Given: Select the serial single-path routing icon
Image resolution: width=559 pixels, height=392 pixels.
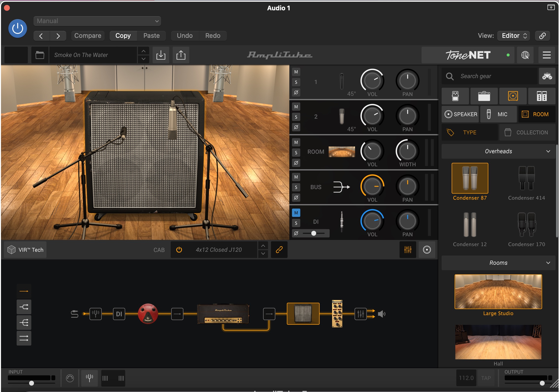Looking at the screenshot, I should (x=24, y=291).
